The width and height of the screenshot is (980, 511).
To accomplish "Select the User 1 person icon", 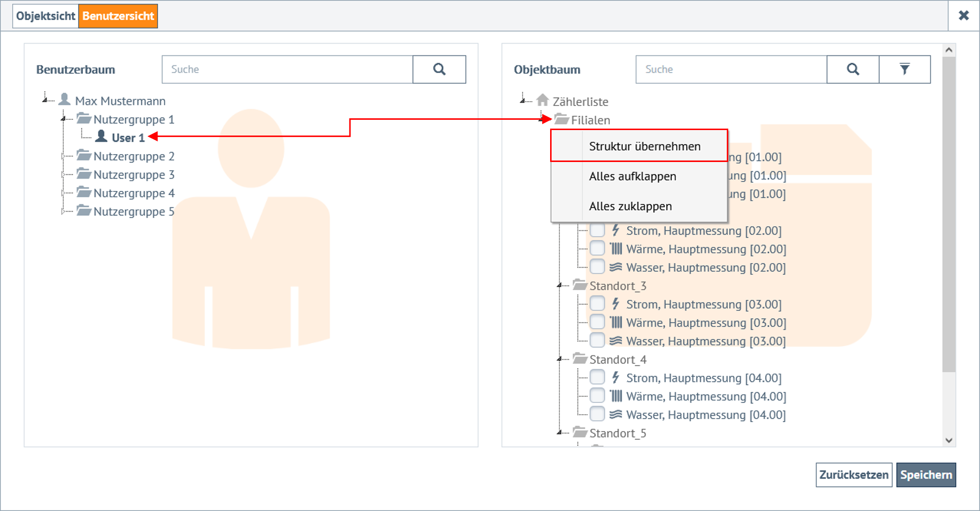I will 101,136.
